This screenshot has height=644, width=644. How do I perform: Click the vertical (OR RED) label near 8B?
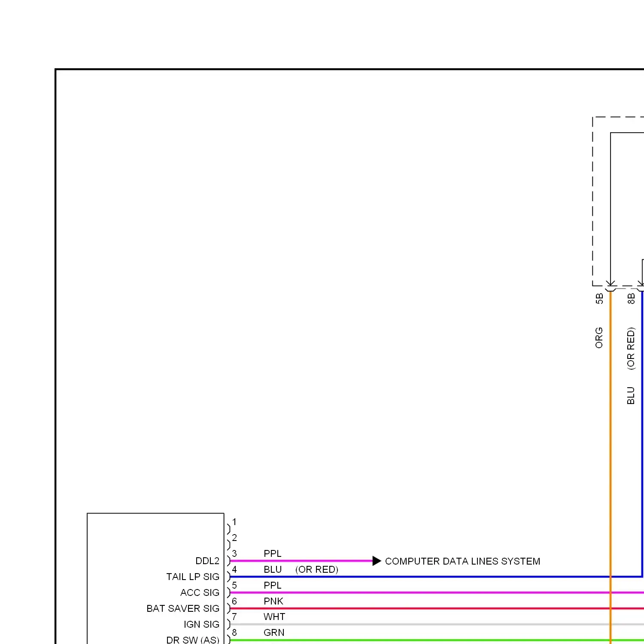(x=631, y=349)
